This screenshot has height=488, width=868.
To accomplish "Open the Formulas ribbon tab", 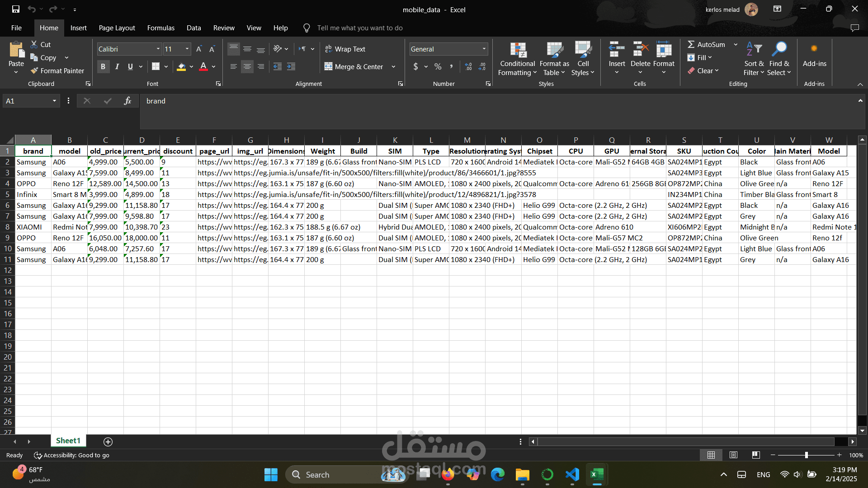I will click(160, 28).
